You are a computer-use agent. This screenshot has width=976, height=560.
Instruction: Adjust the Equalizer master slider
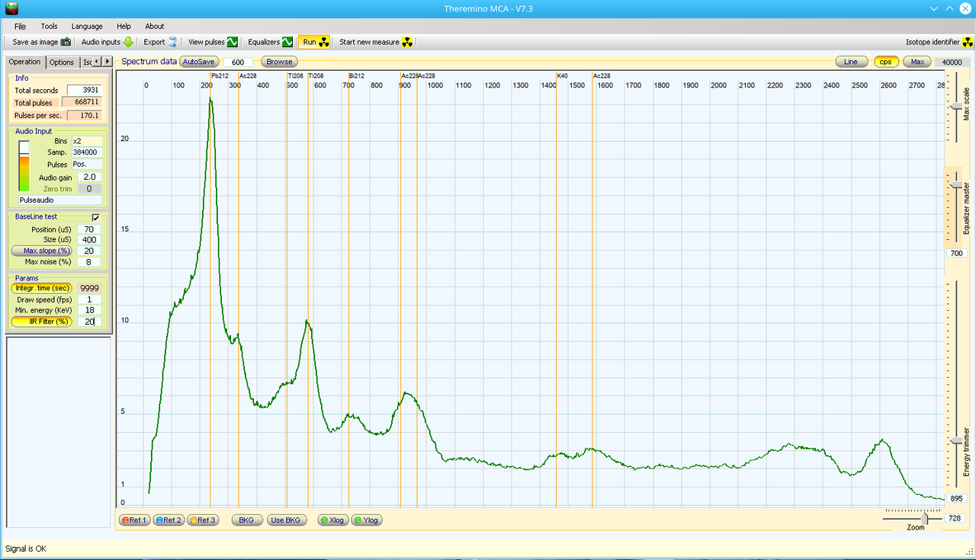click(x=956, y=184)
